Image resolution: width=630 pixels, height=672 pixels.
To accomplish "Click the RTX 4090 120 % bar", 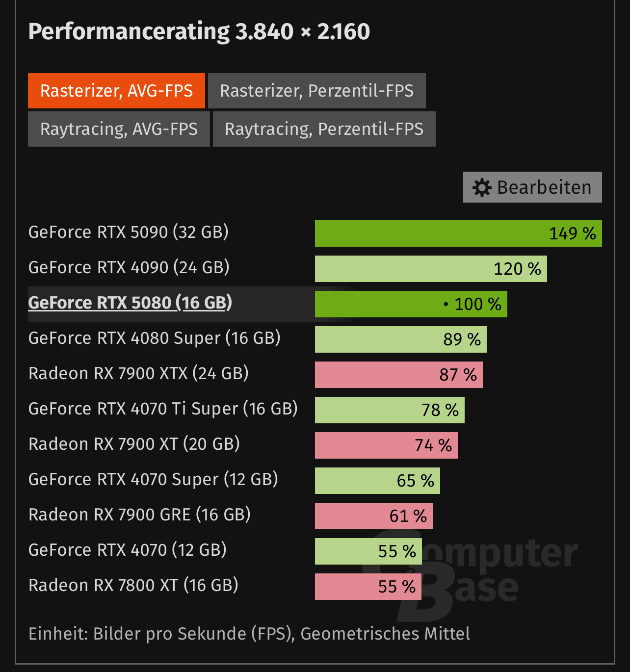I will click(430, 269).
